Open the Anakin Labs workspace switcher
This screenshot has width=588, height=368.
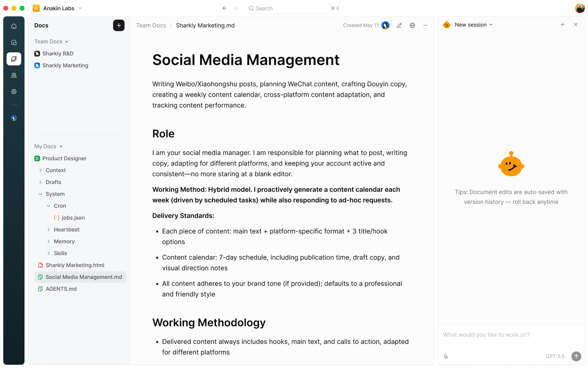click(58, 8)
